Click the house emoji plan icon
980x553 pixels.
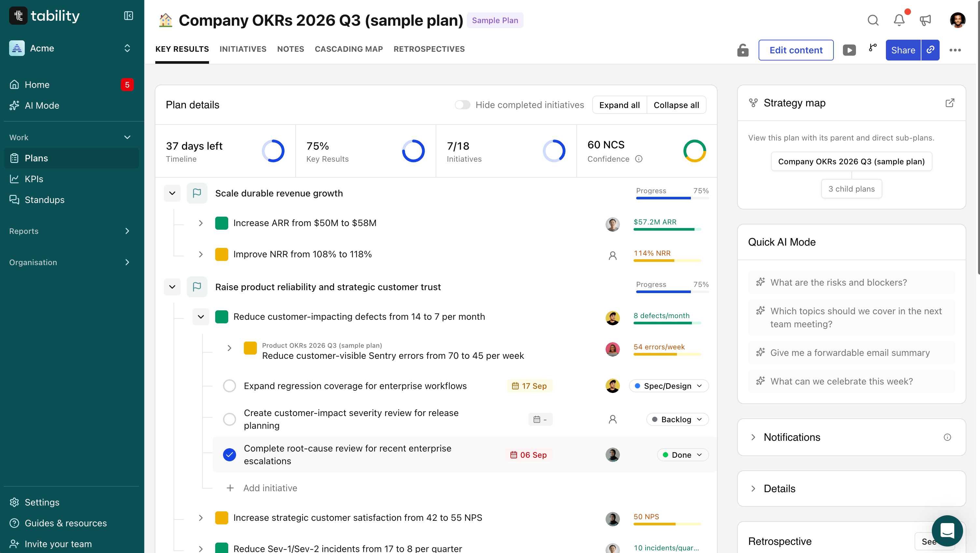pyautogui.click(x=165, y=20)
